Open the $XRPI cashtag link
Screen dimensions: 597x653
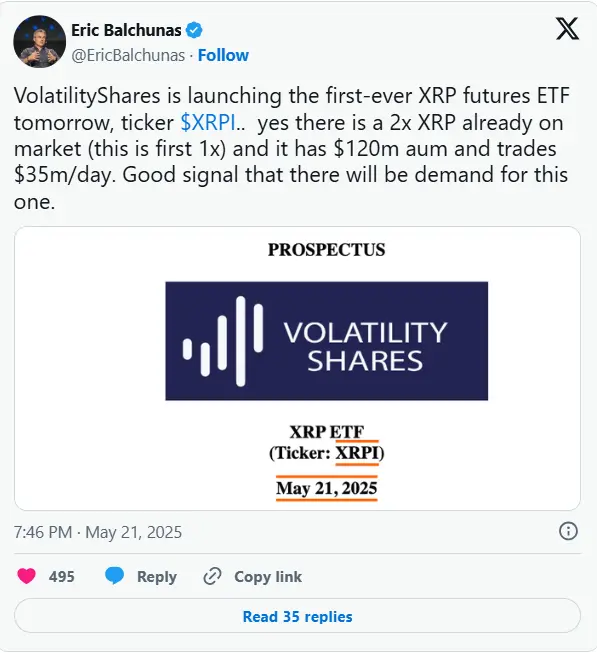pos(208,123)
